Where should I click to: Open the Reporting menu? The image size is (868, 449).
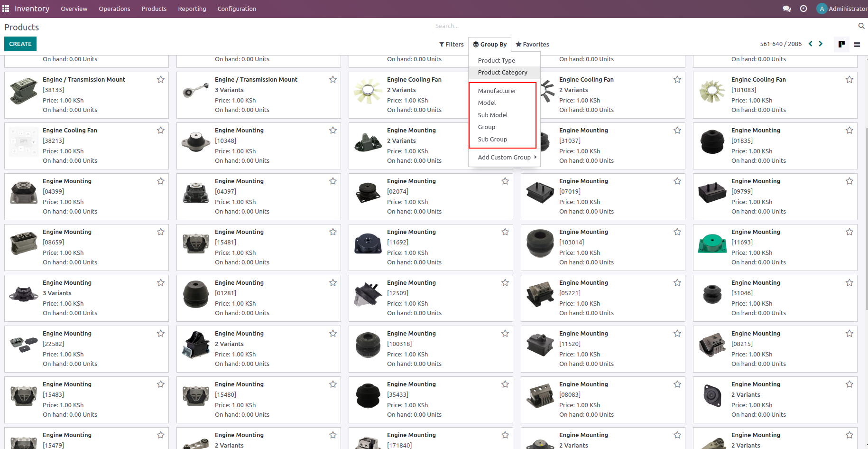[x=192, y=9]
